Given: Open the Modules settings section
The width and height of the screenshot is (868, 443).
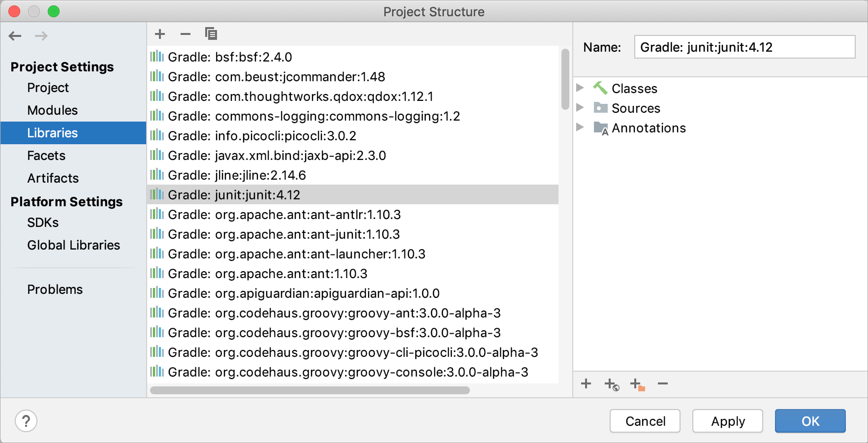Looking at the screenshot, I should click(52, 110).
